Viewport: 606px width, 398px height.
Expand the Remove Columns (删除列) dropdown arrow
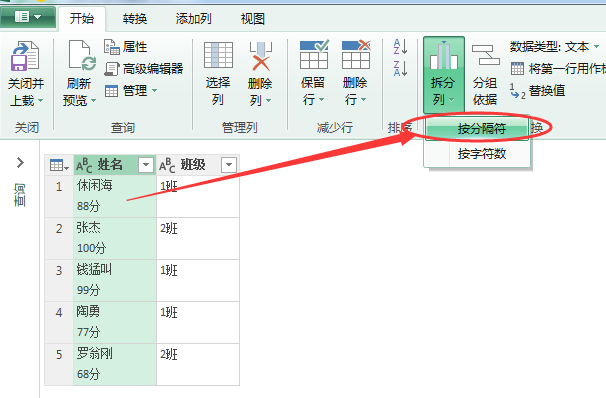coord(268,101)
